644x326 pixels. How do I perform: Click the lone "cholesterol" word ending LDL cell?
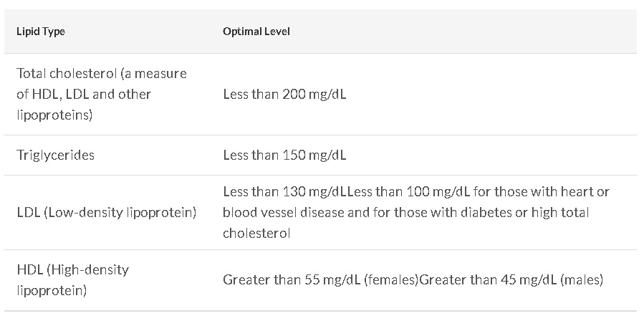pos(256,234)
